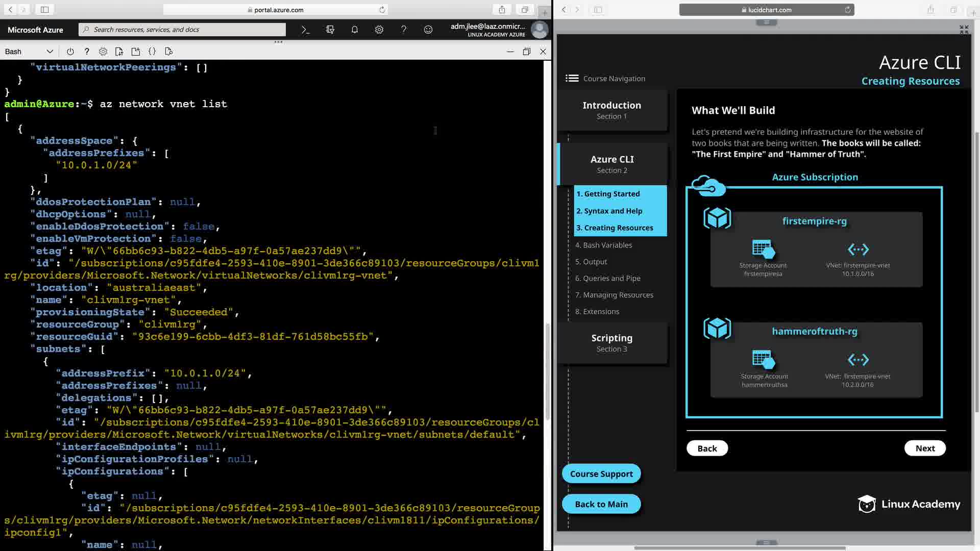This screenshot has width=980, height=551.
Task: Open the Azure notifications bell
Action: [x=355, y=30]
